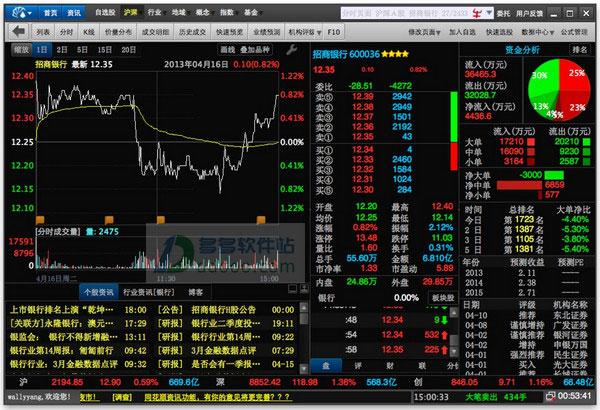The height and width of the screenshot is (410, 600).
Task: Click the 委托 trade button
Action: click(x=504, y=13)
